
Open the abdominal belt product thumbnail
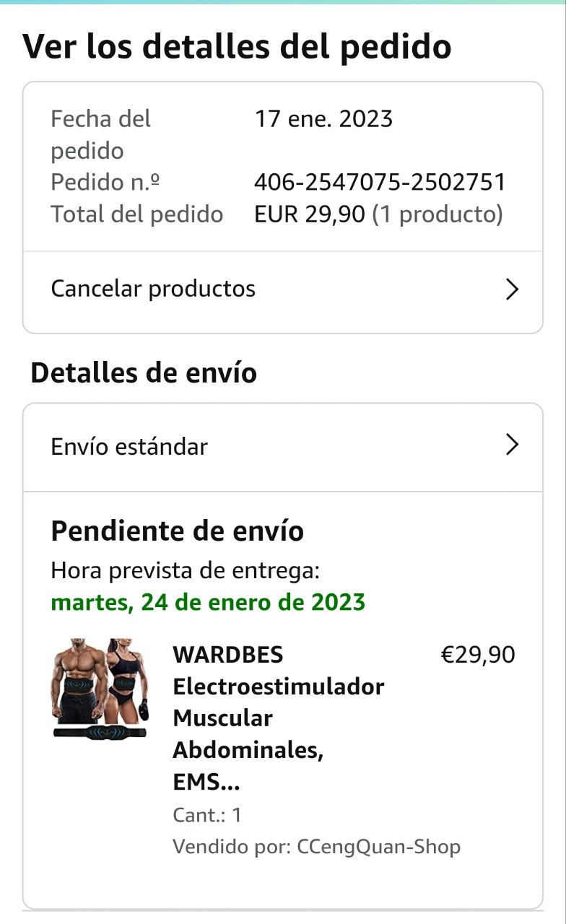[x=100, y=688]
